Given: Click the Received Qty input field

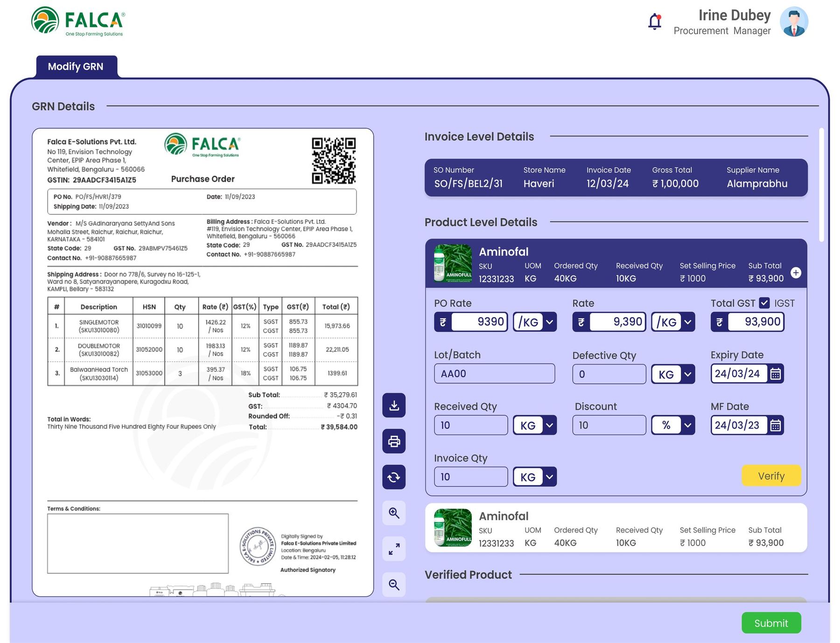Looking at the screenshot, I should [x=471, y=425].
